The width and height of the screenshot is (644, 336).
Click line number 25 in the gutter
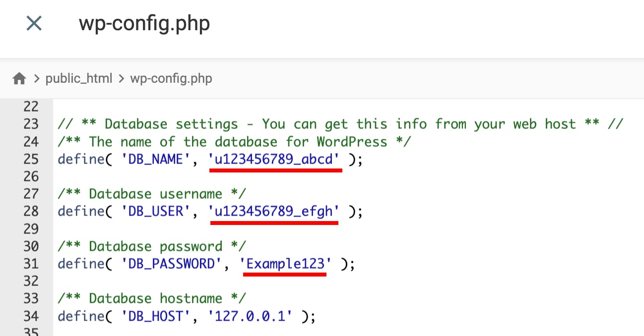coord(31,159)
